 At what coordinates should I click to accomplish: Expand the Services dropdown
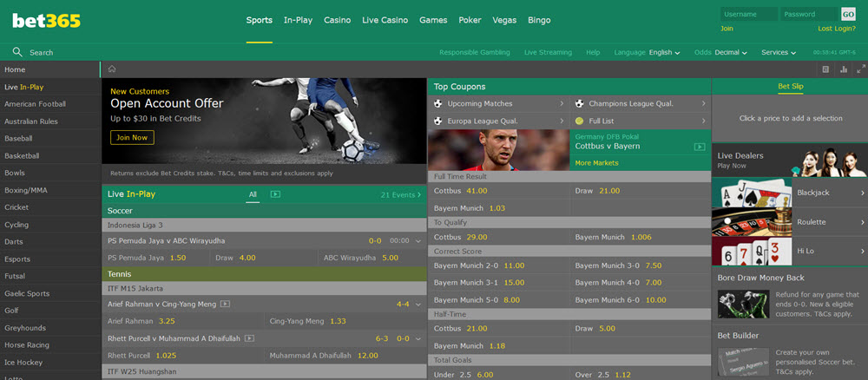click(x=779, y=53)
